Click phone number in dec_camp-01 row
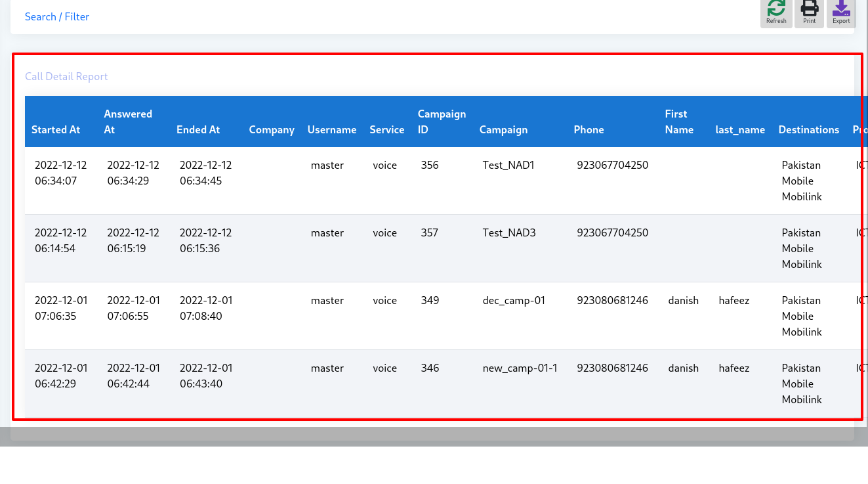Screen dimensions: 868x484 613,300
